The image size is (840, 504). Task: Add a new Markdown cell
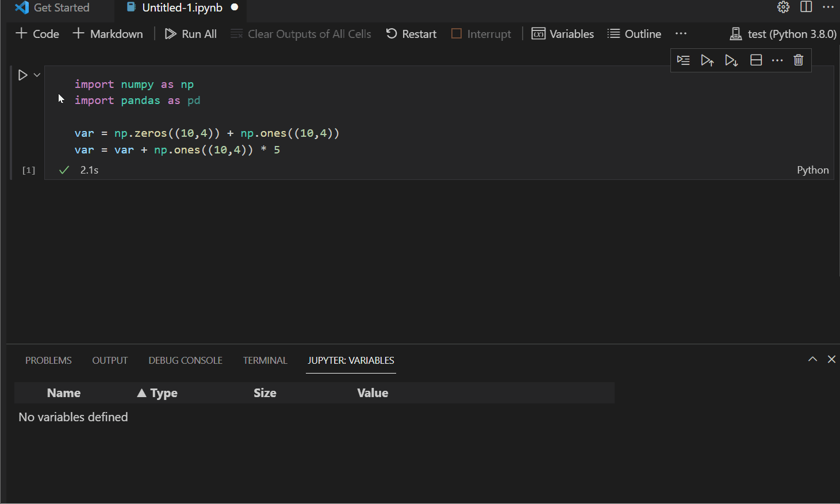pos(107,33)
